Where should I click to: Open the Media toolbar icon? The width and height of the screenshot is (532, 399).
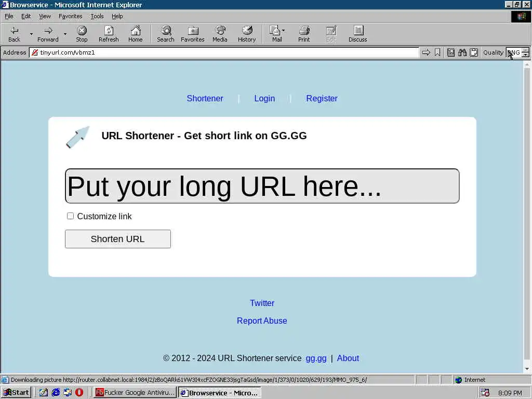point(220,34)
